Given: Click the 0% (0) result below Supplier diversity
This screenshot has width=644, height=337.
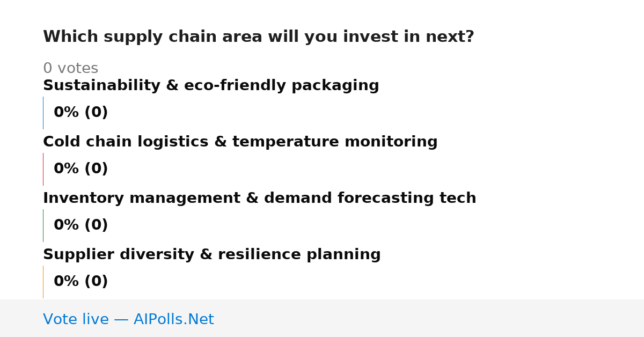Looking at the screenshot, I should [81, 282].
